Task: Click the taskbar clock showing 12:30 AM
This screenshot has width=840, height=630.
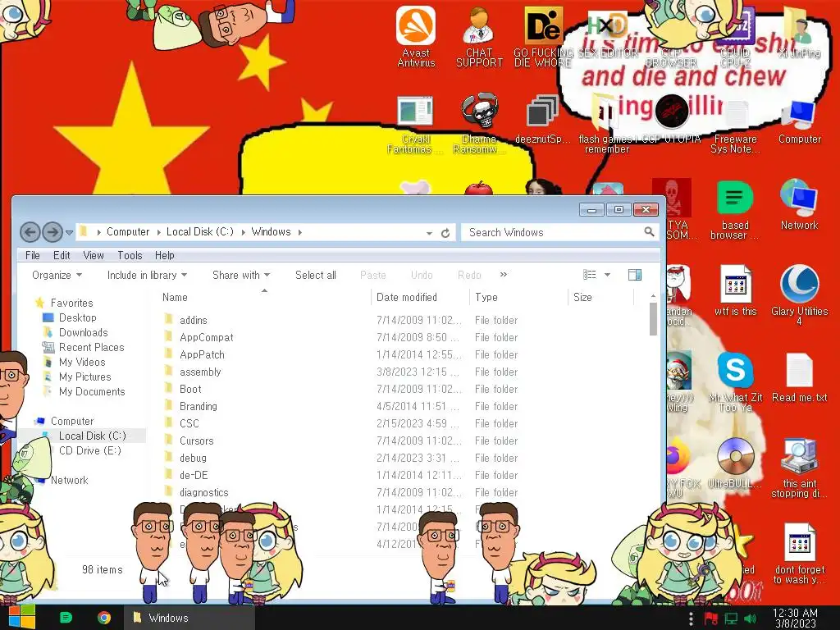Action: pos(795,618)
